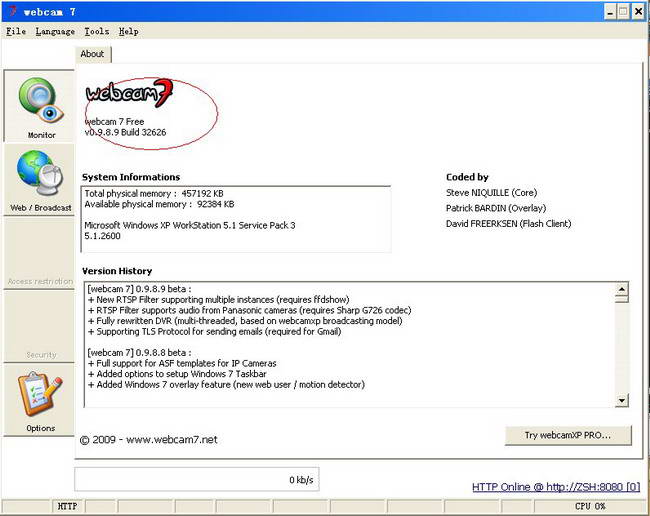Open the Tools menu
Viewport: 650px width, 516px height.
[97, 31]
